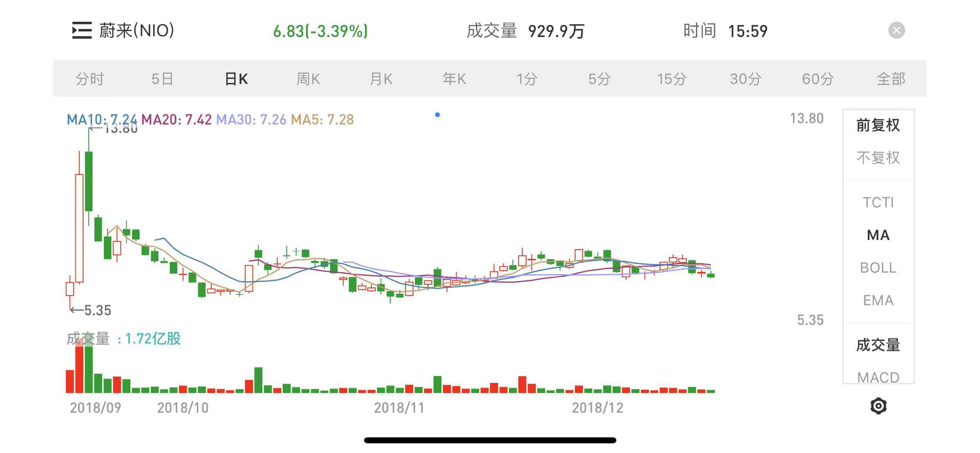Switch to 1分 minute chart
Viewport: 980px width, 453px height.
[x=527, y=79]
